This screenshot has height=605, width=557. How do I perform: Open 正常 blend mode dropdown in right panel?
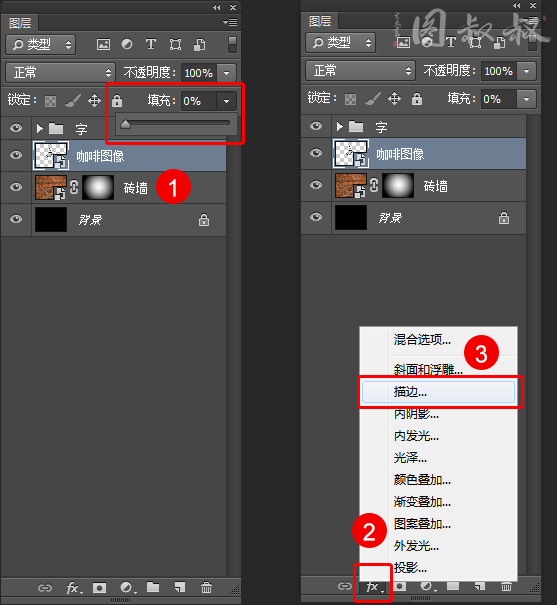click(360, 71)
